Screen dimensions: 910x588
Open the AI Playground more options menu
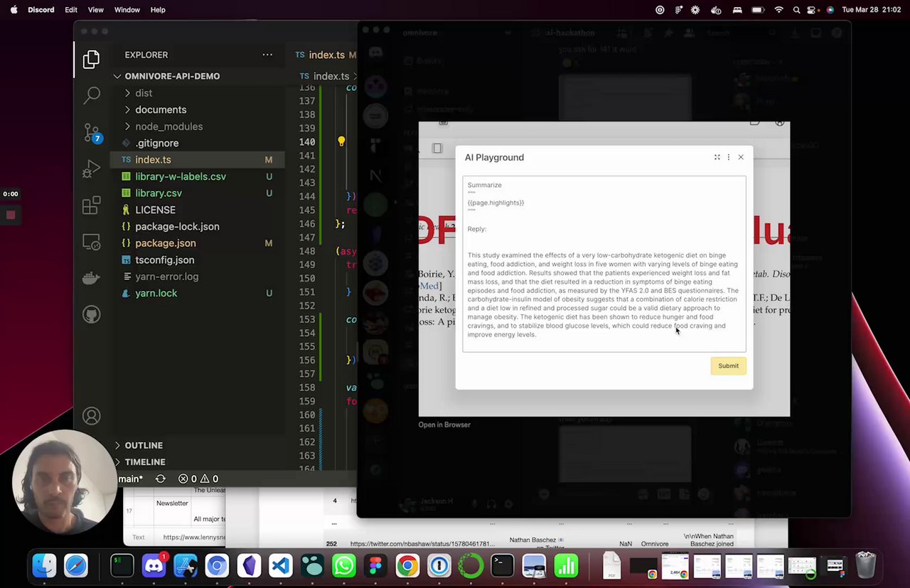point(728,157)
